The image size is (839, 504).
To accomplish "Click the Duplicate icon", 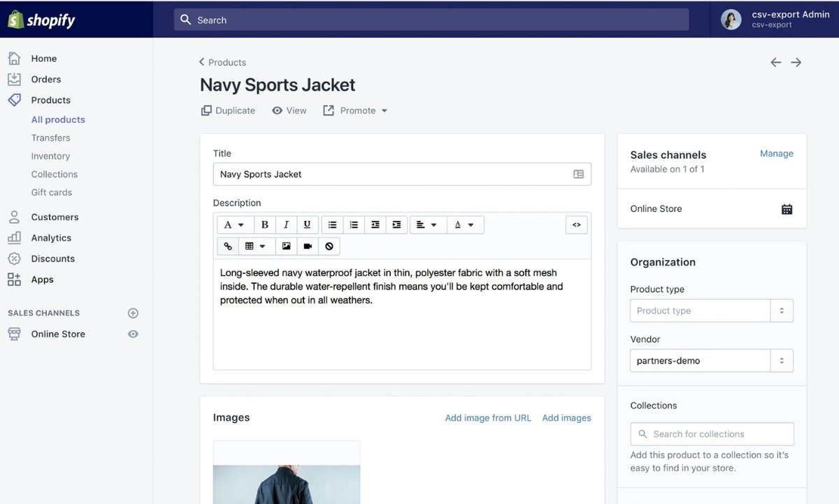I will pyautogui.click(x=206, y=110).
